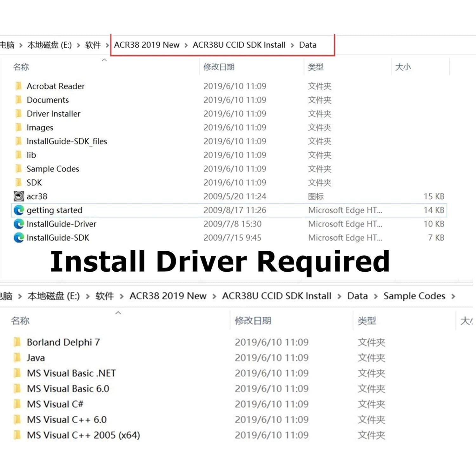Navigate to ACR38U CCID SDK Install in lower breadcrumb
Screen dimensions: 476x476
(276, 296)
